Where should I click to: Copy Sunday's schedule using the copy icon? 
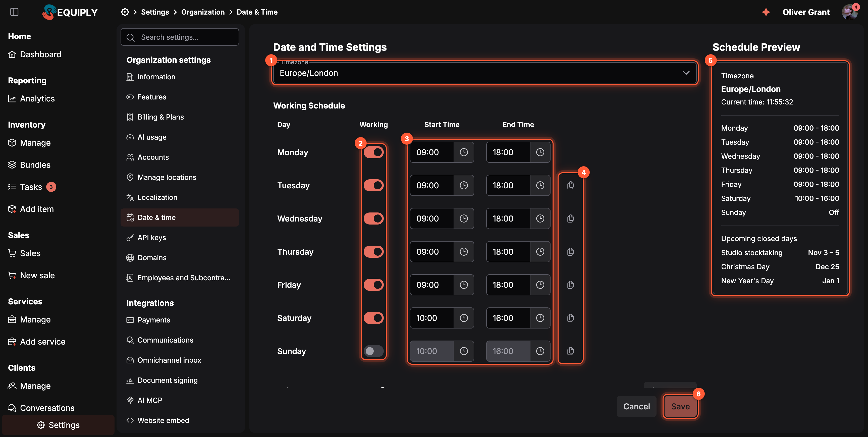570,351
